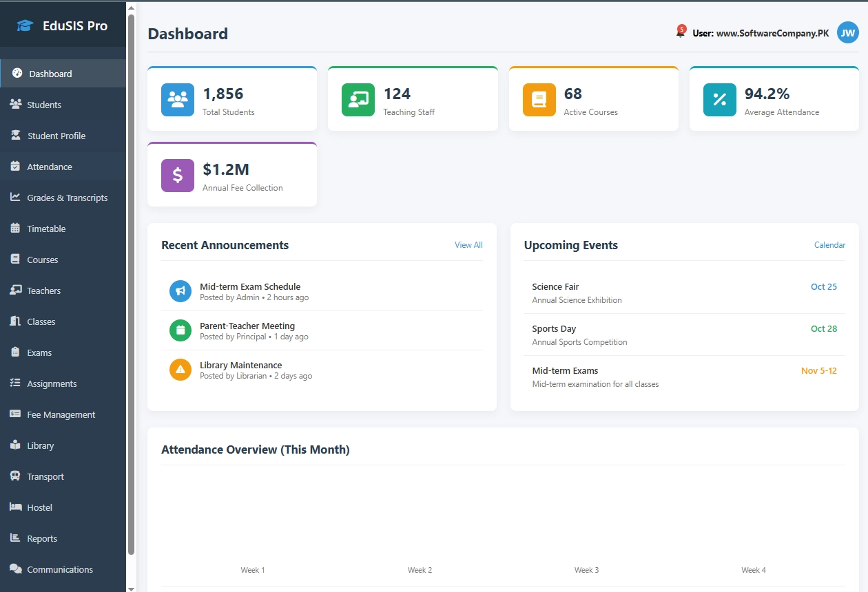Navigate to Timetable section
The height and width of the screenshot is (592, 868).
[x=46, y=229]
